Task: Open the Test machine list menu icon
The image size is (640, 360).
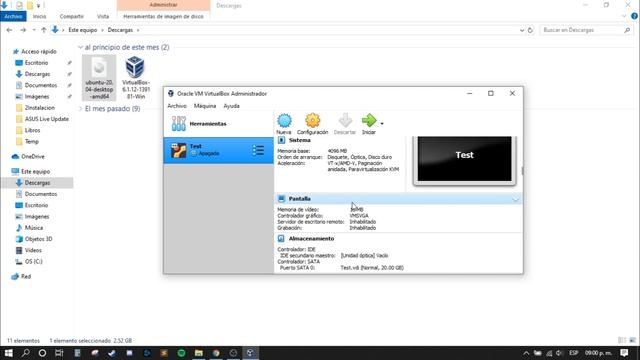Action: coord(258,150)
